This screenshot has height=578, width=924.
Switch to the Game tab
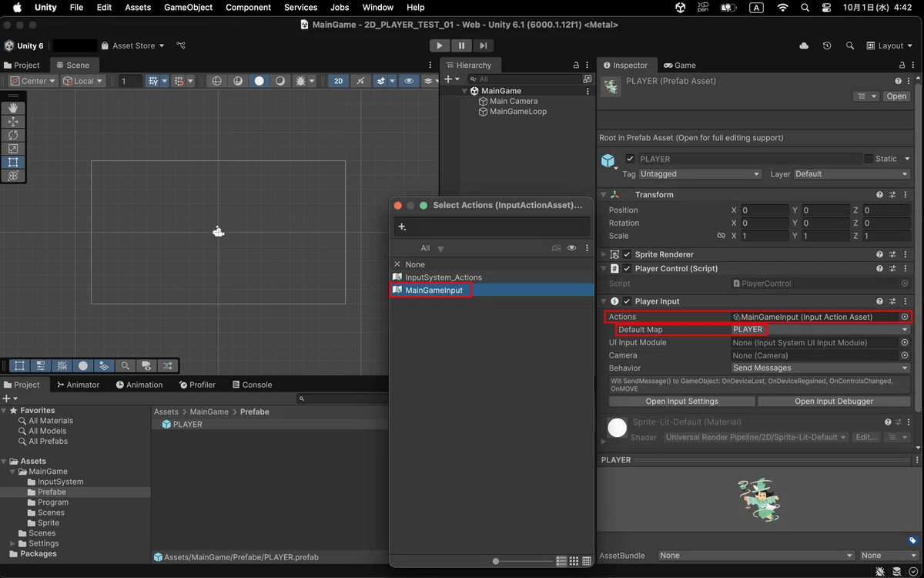point(680,66)
